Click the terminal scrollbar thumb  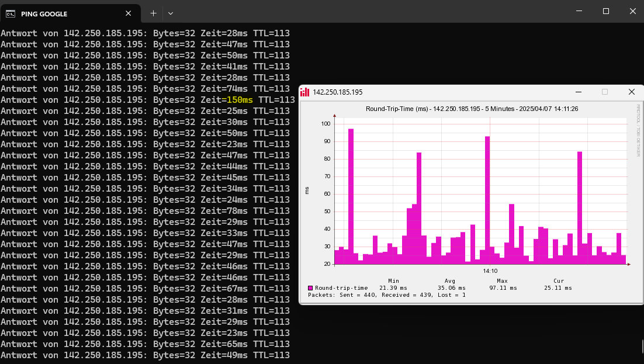point(642,346)
